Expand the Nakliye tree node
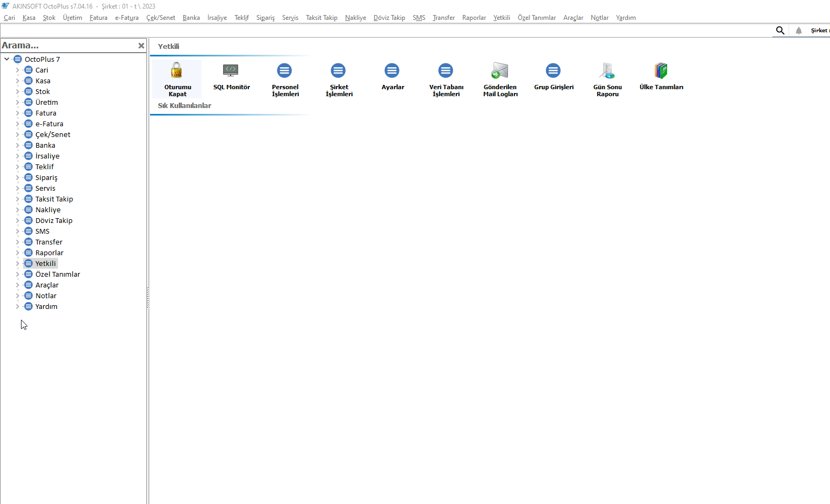The height and width of the screenshot is (504, 830). click(x=17, y=210)
